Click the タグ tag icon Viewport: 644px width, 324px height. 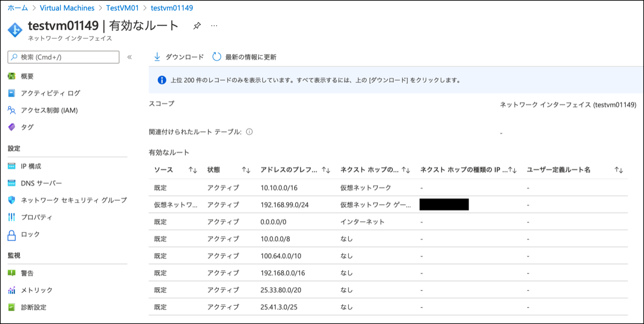(12, 127)
